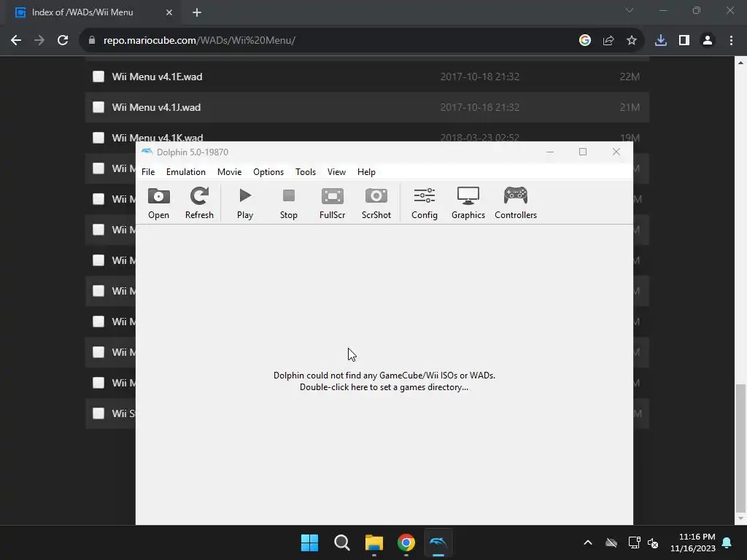Minimize the Dolphin window
This screenshot has width=747, height=560.
tap(550, 152)
